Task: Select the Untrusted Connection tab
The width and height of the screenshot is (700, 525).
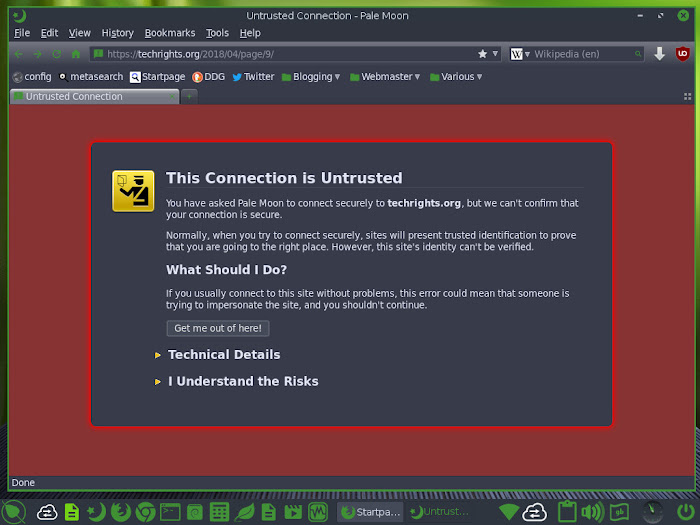Action: (x=95, y=96)
